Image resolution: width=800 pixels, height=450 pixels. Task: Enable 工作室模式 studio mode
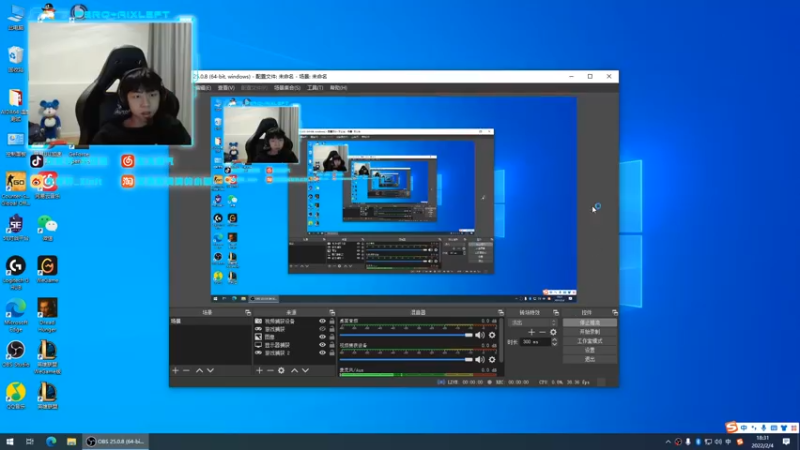point(590,341)
